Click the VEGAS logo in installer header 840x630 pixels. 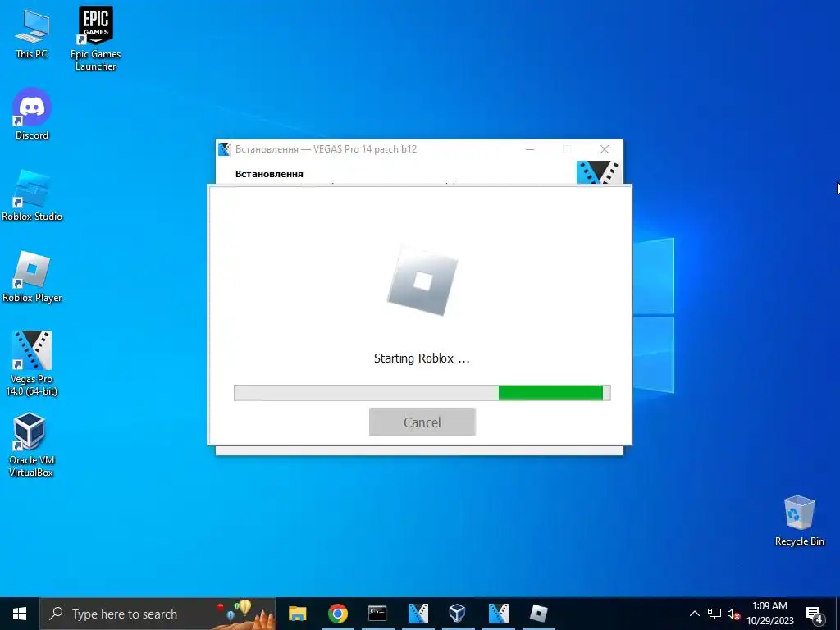click(598, 172)
